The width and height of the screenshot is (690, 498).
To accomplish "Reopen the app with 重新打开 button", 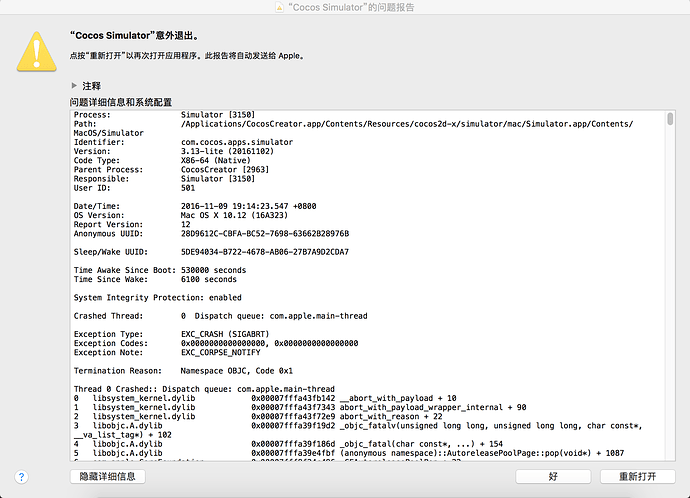I will tap(638, 476).
